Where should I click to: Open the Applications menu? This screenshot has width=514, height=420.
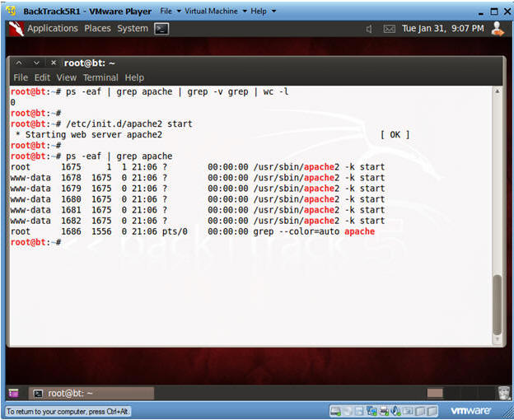coord(53,29)
